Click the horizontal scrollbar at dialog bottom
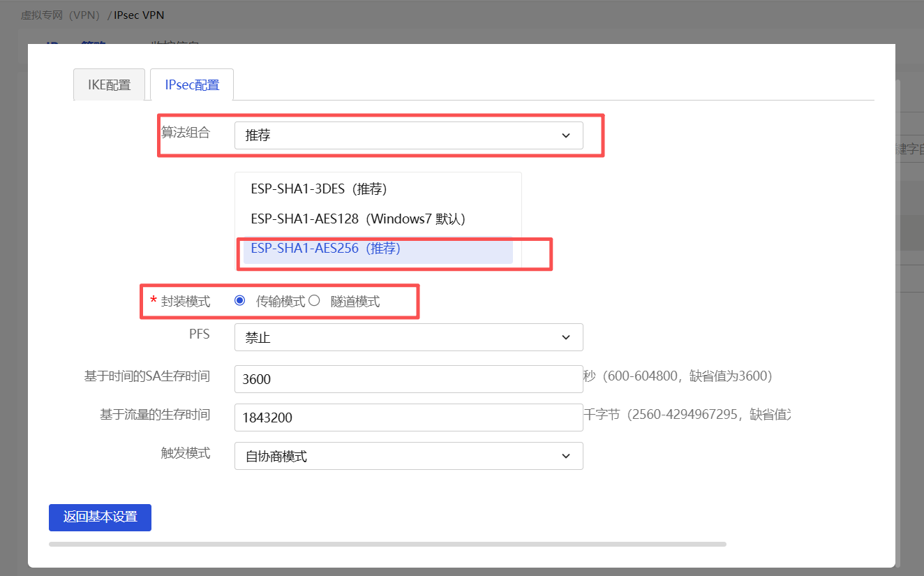The image size is (924, 576). pos(387,544)
